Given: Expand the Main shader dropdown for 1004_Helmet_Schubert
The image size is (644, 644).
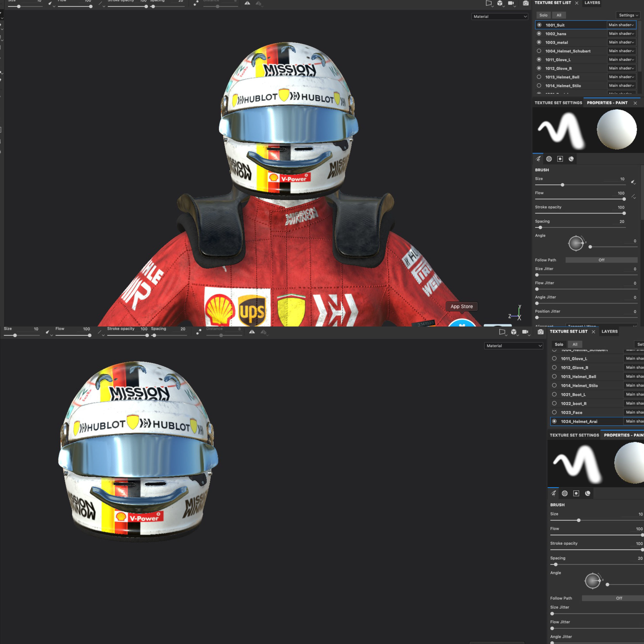Looking at the screenshot, I should [621, 51].
